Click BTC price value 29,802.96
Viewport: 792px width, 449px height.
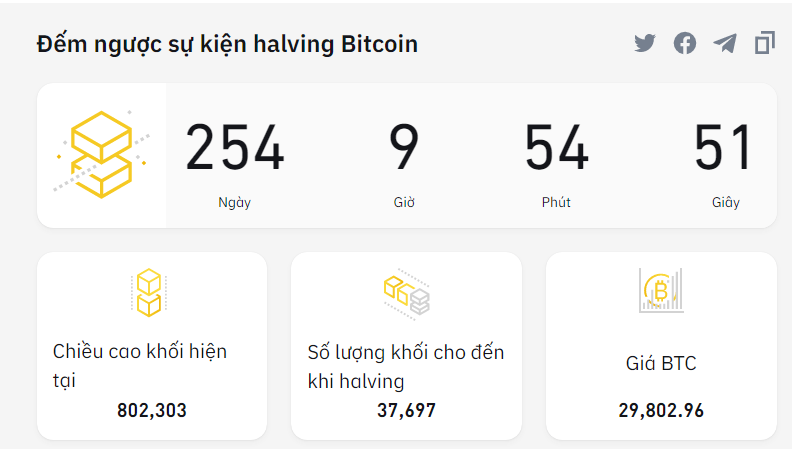[661, 410]
